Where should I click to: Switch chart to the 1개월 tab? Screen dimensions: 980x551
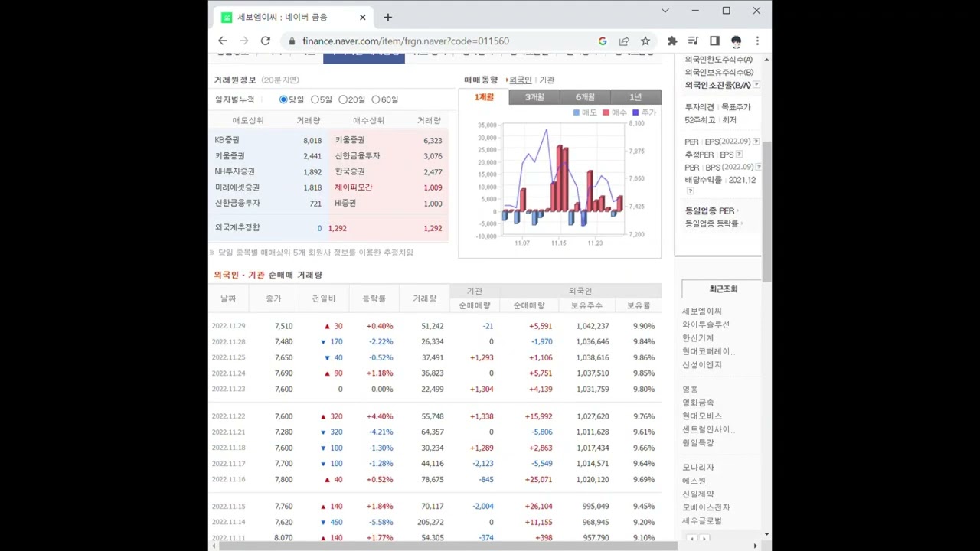484,97
